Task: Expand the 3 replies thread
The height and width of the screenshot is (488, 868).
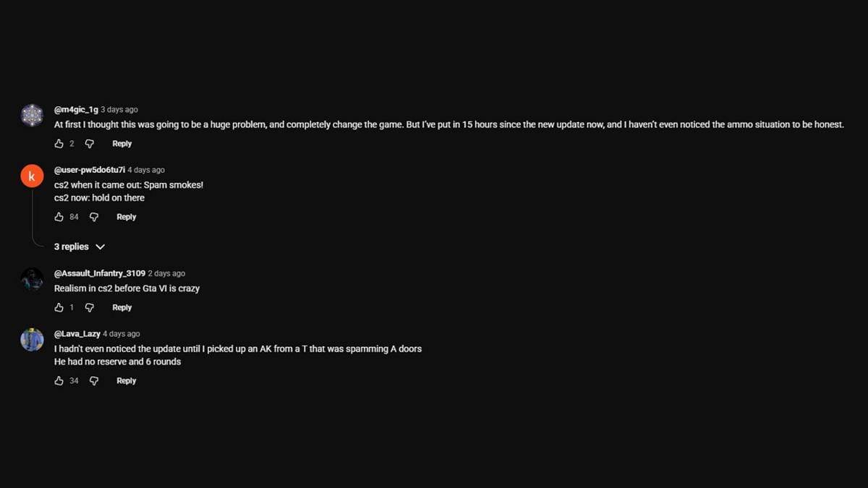Action: click(70, 247)
